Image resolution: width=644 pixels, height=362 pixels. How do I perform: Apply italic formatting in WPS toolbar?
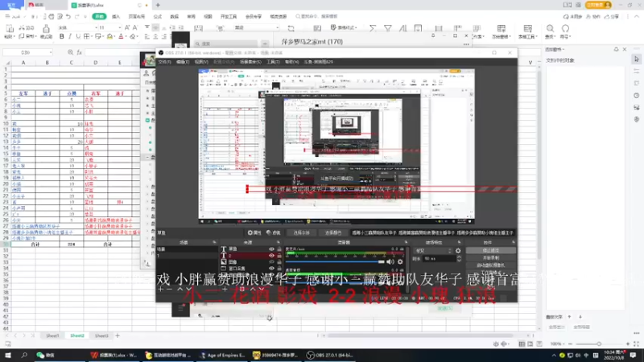pyautogui.click(x=70, y=36)
